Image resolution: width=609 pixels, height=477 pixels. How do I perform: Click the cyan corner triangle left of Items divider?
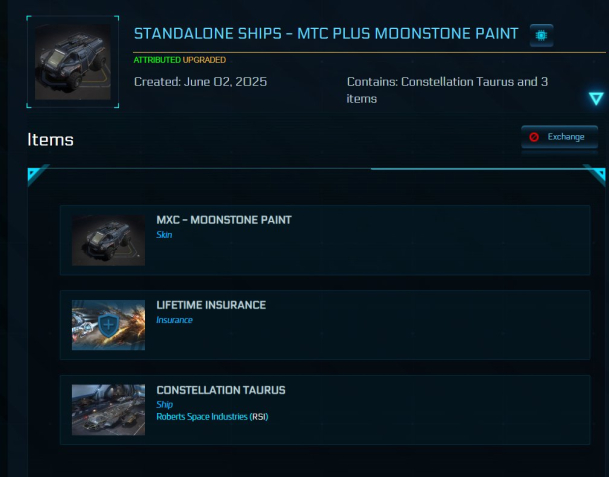[37, 176]
